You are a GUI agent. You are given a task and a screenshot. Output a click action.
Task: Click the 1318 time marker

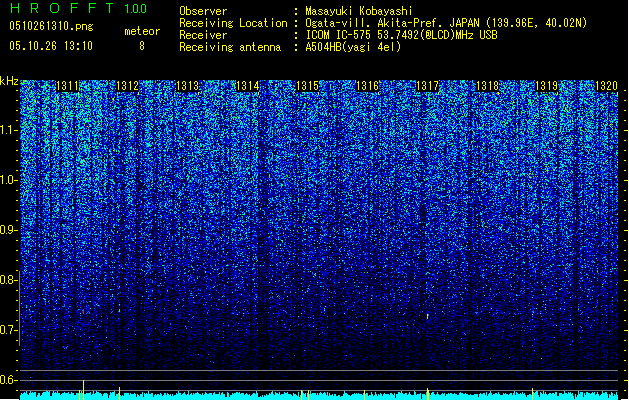tap(487, 86)
